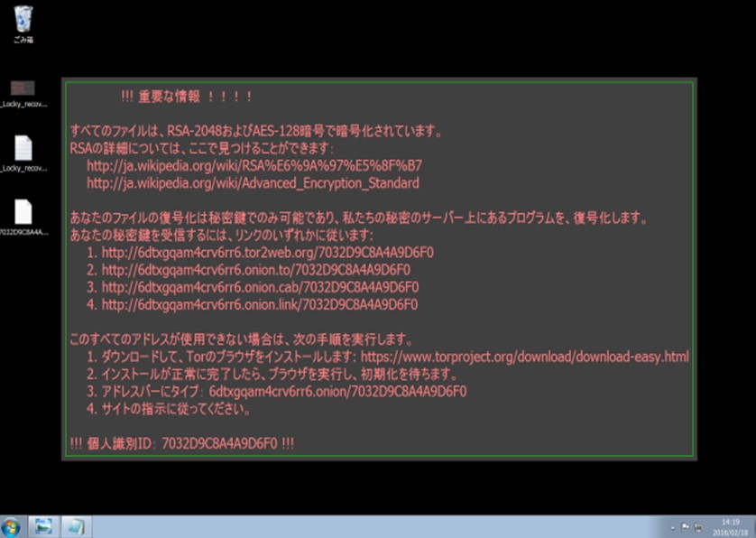Open the photo viewer taskbar button
The image size is (756, 538).
tap(43, 526)
